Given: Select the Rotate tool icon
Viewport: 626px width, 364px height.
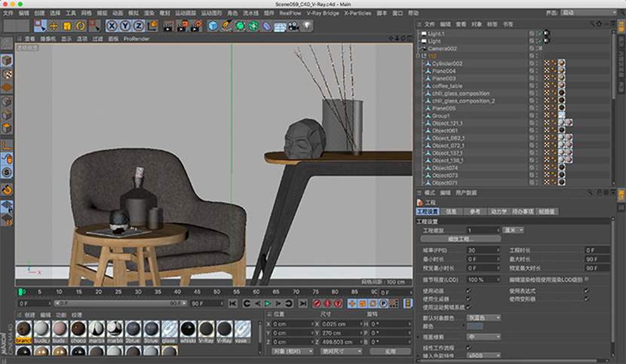Looking at the screenshot, I should click(80, 26).
